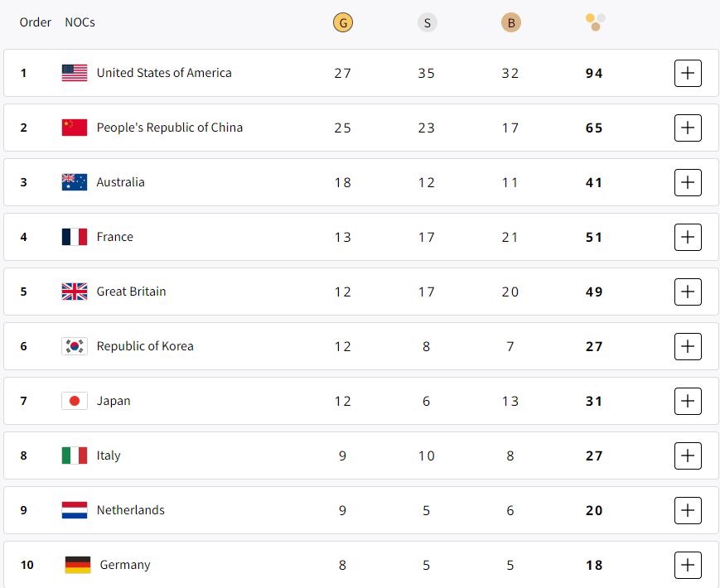Click the bronze medal column icon

510,23
